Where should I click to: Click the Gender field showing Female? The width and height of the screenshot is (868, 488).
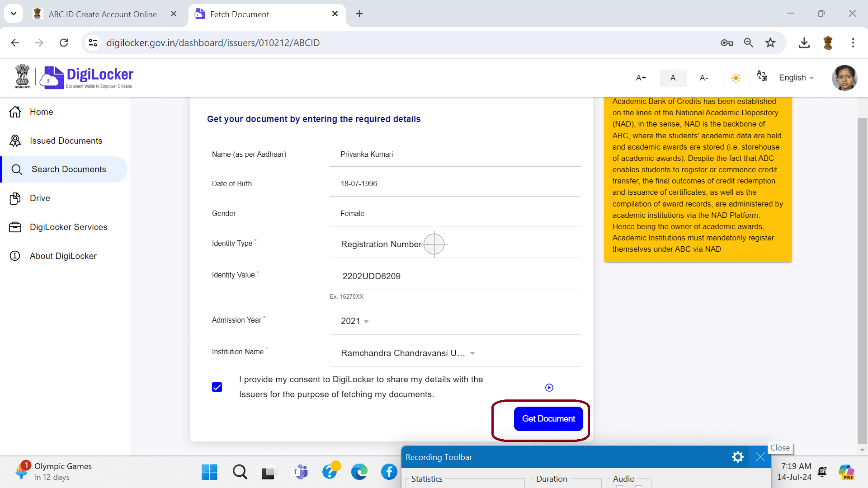[455, 214]
